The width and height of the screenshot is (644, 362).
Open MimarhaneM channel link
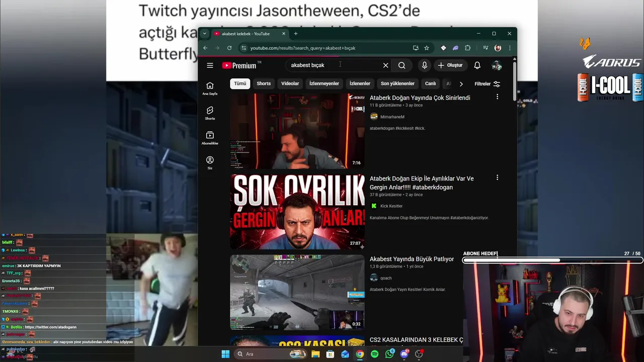[392, 117]
